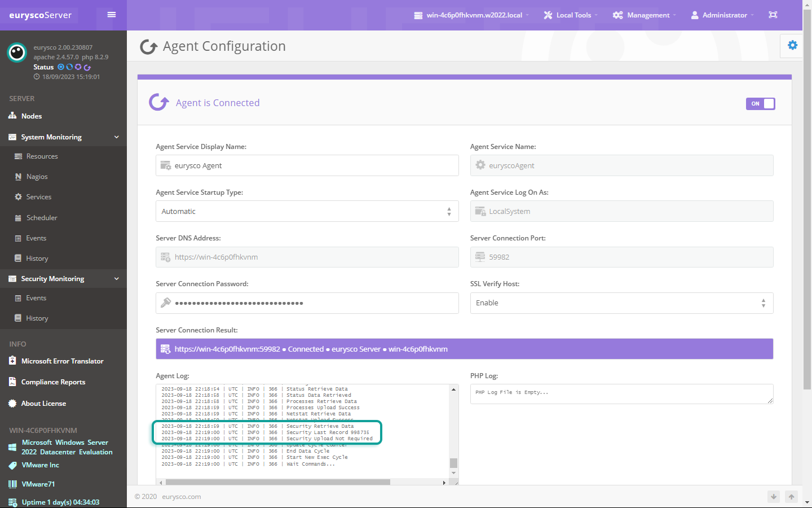
Task: Click the last status refresh icon beside Status
Action: tap(87, 67)
